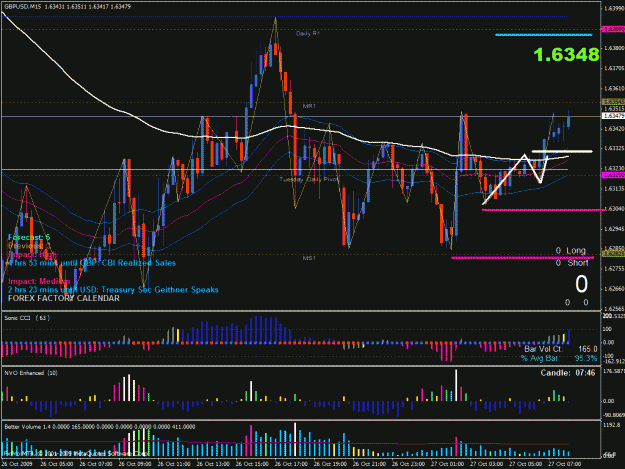The height and width of the screenshot is (469, 625).
Task: Click the 26 Oct 19:00 time label
Action: [x=330, y=464]
